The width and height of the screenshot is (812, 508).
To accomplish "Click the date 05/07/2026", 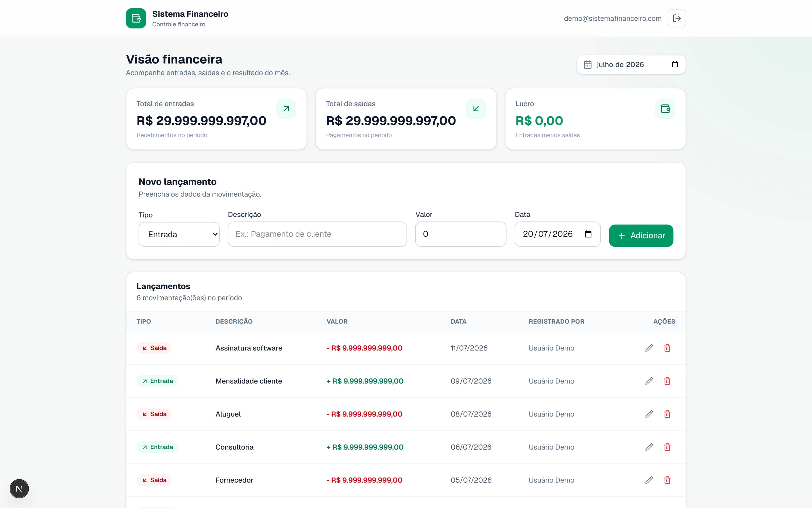I will point(471,480).
